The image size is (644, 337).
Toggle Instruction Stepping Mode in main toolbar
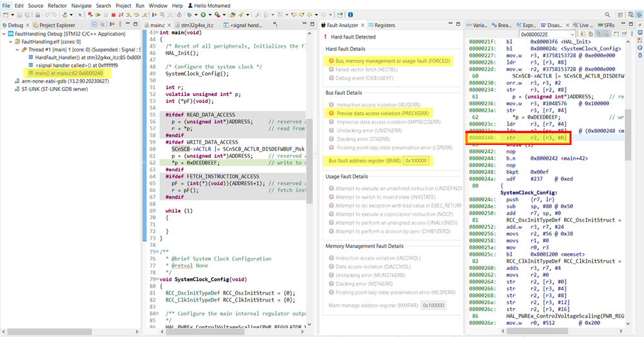(x=154, y=15)
